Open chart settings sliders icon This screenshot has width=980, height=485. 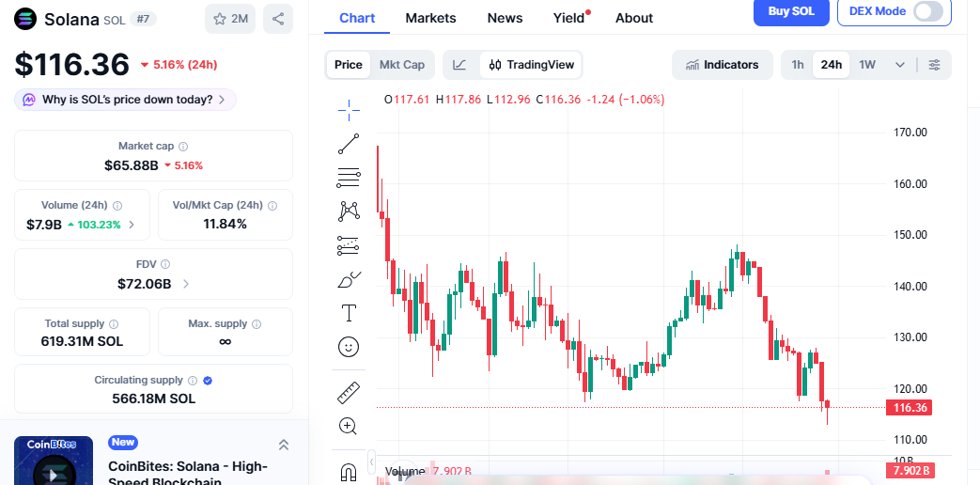[x=934, y=65]
